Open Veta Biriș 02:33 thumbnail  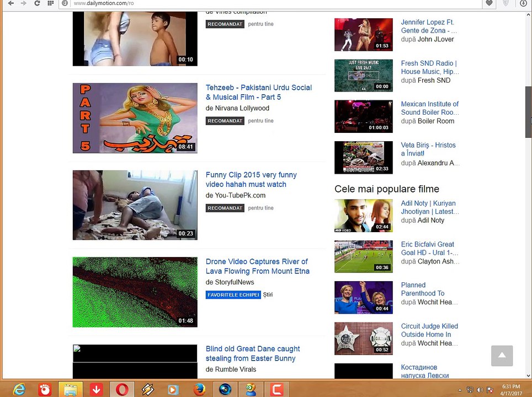click(x=363, y=158)
